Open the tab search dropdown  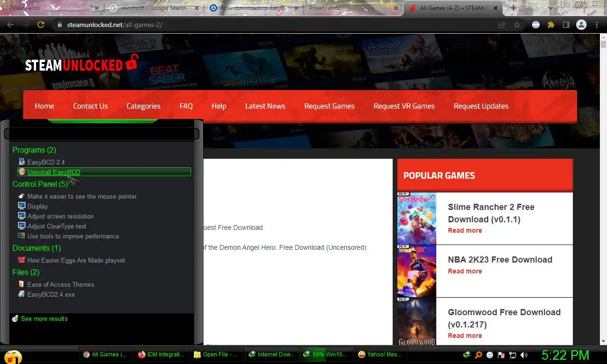551,8
